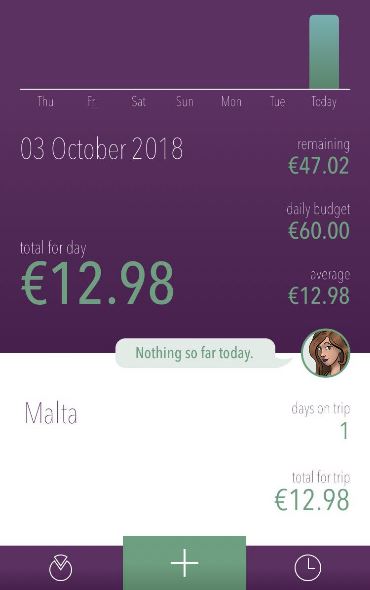This screenshot has height=590, width=370.
Task: Select Thu on the chart axis
Action: (x=45, y=102)
